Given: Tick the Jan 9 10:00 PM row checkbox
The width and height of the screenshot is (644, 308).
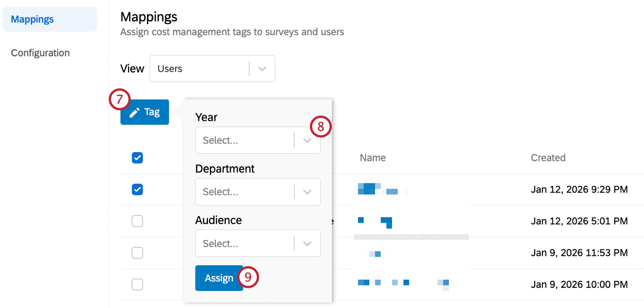Looking at the screenshot, I should (138, 284).
